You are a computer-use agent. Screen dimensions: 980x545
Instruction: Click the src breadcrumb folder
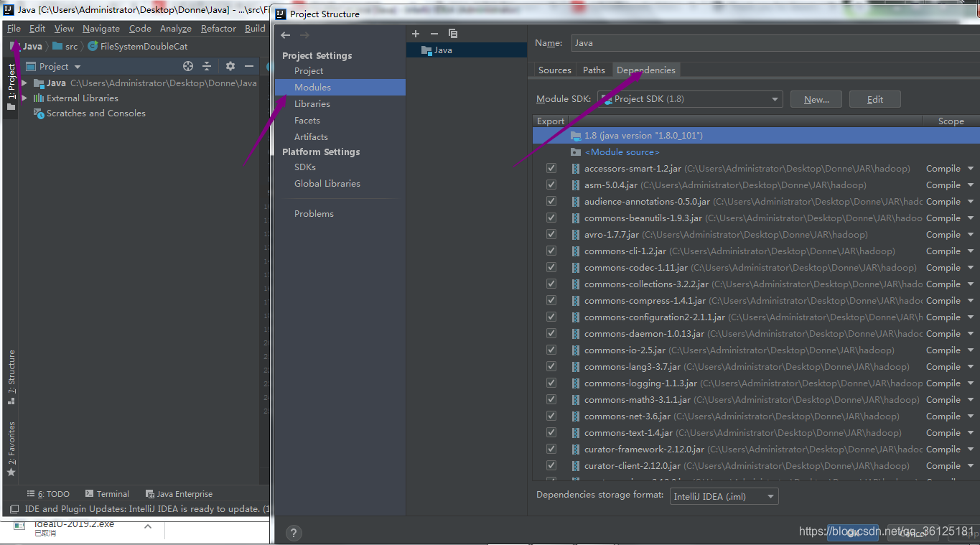65,47
